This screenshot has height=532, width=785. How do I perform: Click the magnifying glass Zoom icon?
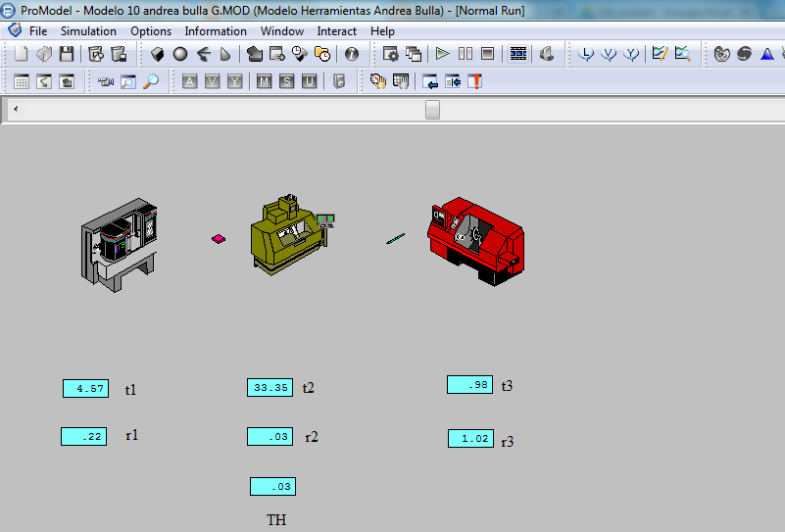pos(151,81)
